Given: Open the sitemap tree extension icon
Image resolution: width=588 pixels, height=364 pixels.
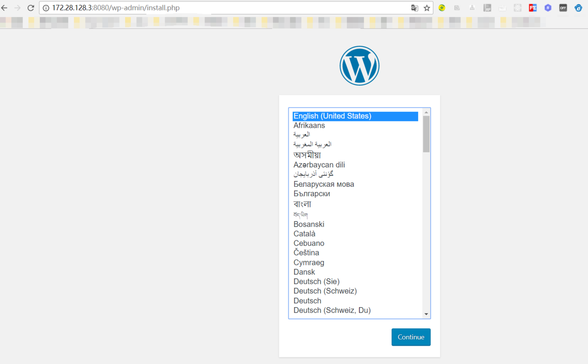Looking at the screenshot, I should 472,8.
